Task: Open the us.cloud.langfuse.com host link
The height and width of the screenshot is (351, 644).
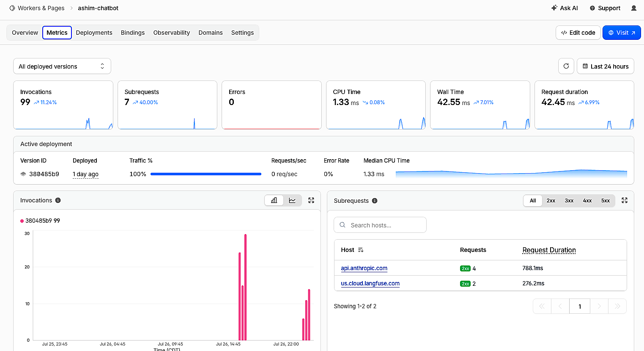Action: point(370,283)
